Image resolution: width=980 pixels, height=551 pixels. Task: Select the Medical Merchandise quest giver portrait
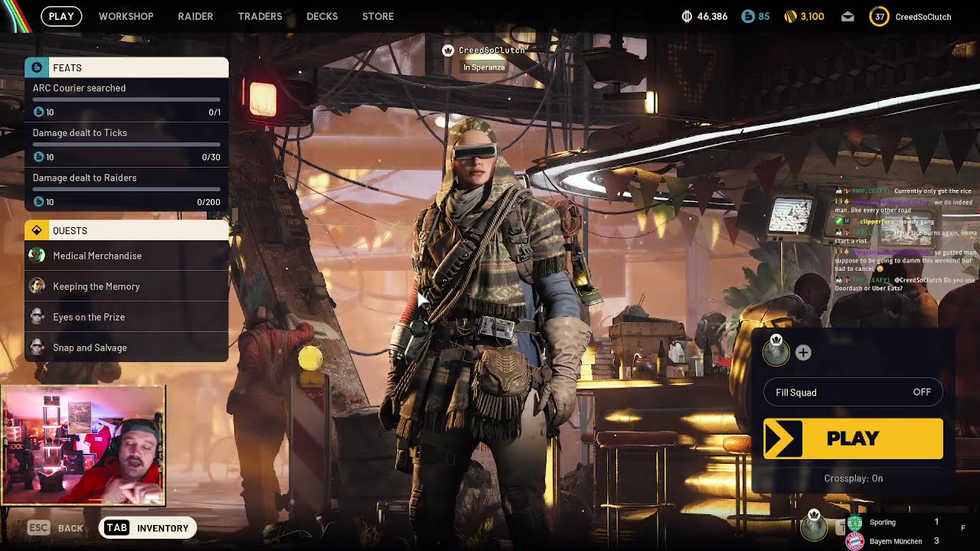37,256
